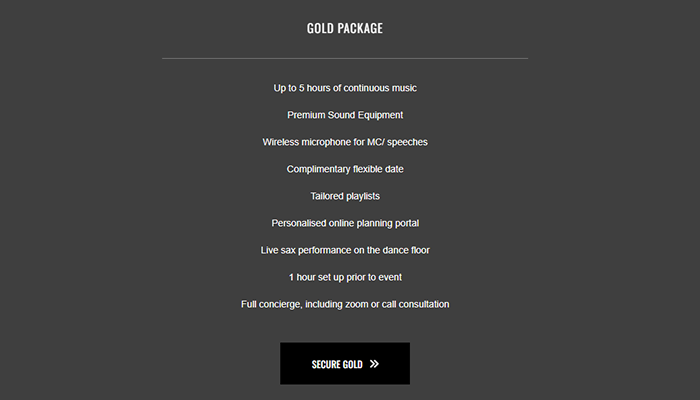
Task: Click the Personalised online planning portal line
Action: 345,223
